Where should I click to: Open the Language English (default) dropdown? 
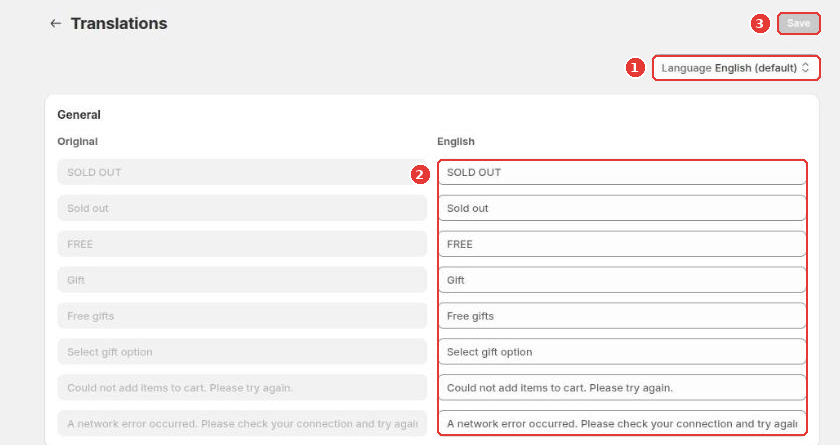[736, 68]
